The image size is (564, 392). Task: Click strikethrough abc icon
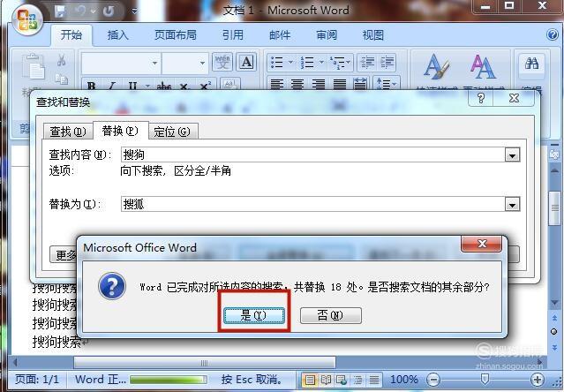click(x=164, y=86)
